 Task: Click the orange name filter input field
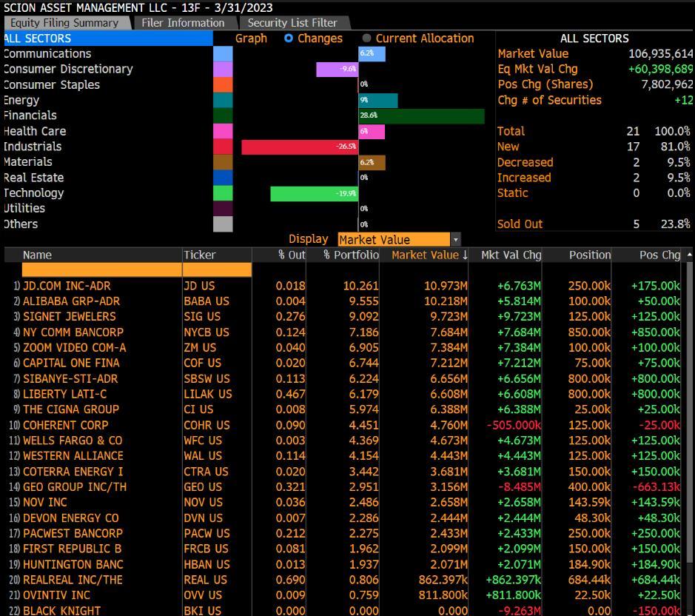[x=102, y=270]
